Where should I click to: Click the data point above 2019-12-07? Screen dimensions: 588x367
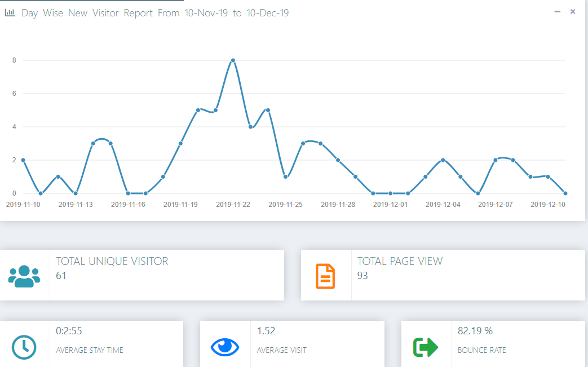click(x=496, y=160)
